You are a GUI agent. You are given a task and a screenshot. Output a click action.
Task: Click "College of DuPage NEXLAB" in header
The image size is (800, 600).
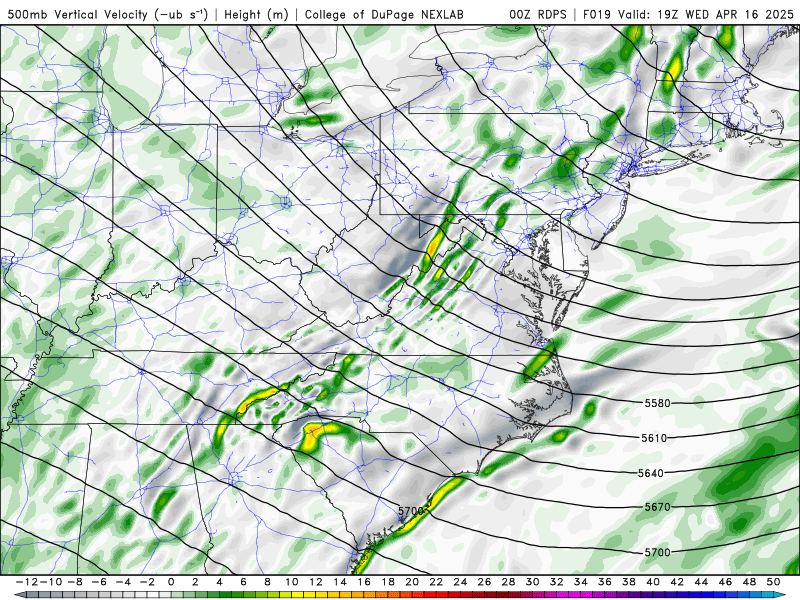(x=384, y=15)
